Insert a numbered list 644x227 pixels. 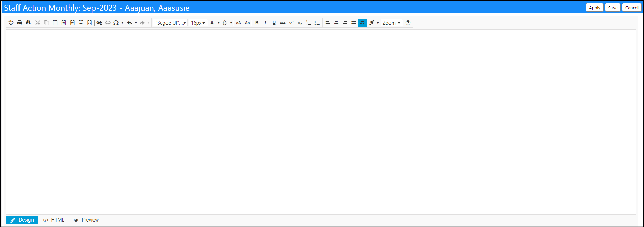click(309, 23)
